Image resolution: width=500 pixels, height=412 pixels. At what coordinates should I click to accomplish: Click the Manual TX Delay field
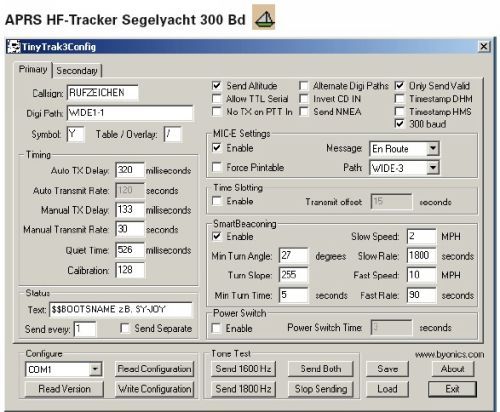click(x=130, y=210)
